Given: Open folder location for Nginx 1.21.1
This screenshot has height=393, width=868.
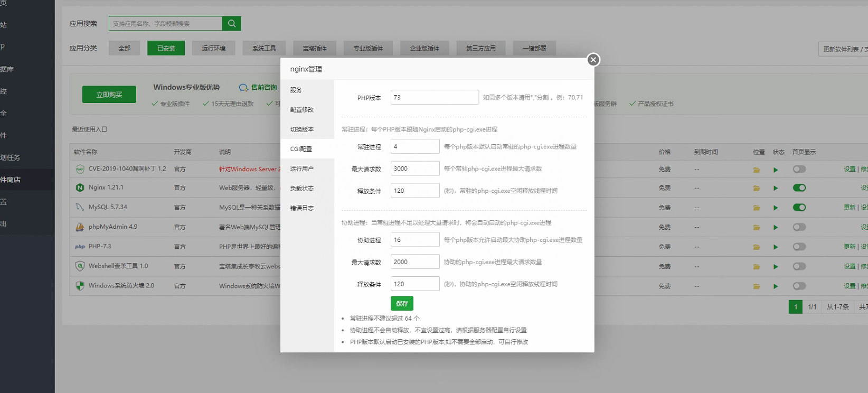Looking at the screenshot, I should coord(757,188).
